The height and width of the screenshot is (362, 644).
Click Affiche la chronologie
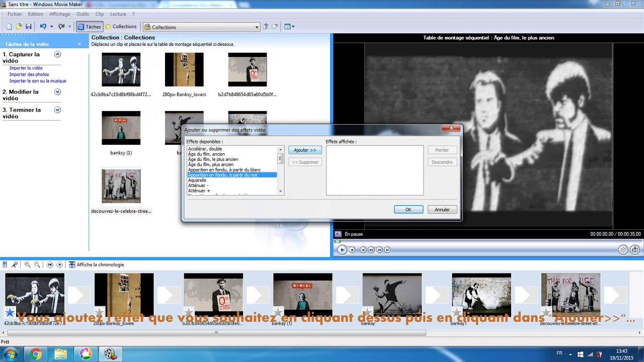pyautogui.click(x=97, y=264)
